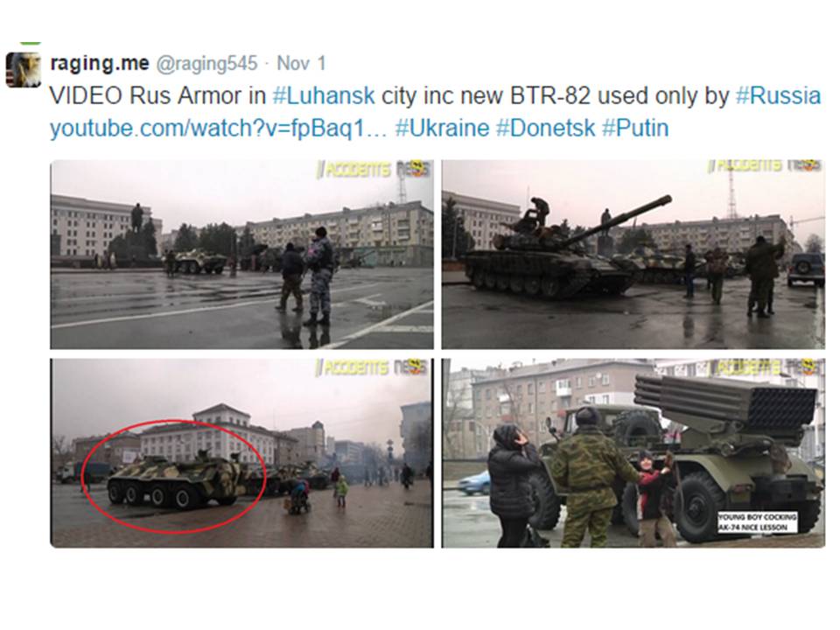Screen dimensions: 840x630
Task: Follow the #Luhansk hashtag
Action: pos(324,96)
